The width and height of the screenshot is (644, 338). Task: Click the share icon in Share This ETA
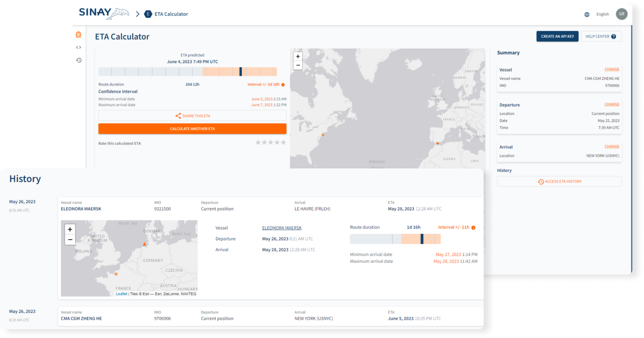tap(178, 116)
